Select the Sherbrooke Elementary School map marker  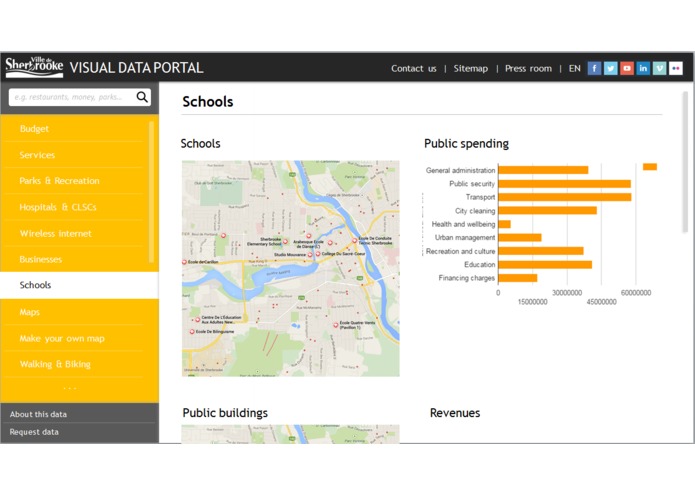pyautogui.click(x=285, y=241)
